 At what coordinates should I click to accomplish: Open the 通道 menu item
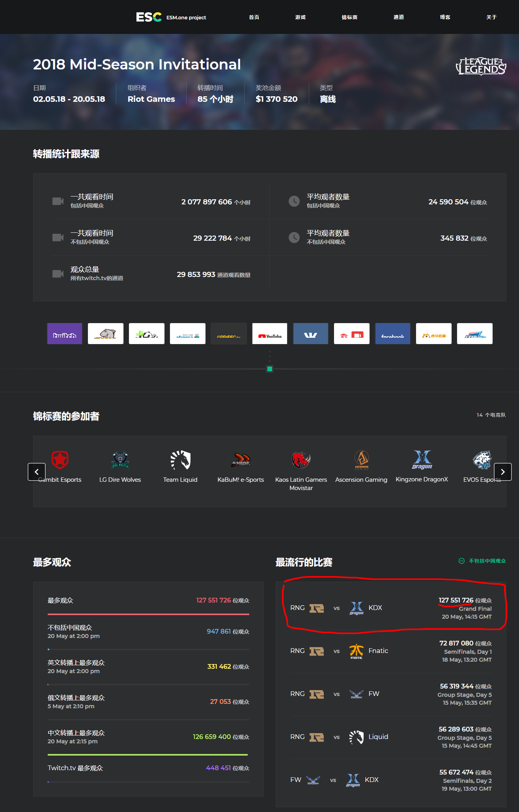399,17
